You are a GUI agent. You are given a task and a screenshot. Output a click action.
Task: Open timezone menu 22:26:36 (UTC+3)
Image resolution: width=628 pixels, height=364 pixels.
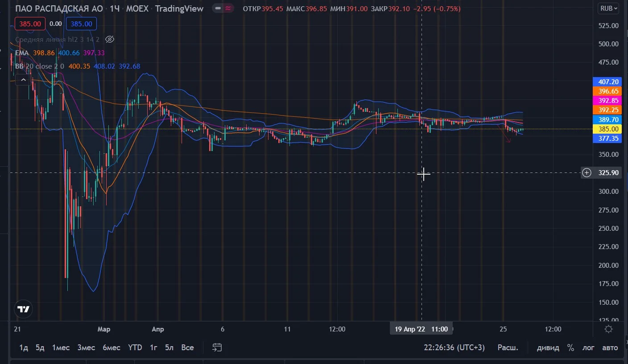click(454, 348)
